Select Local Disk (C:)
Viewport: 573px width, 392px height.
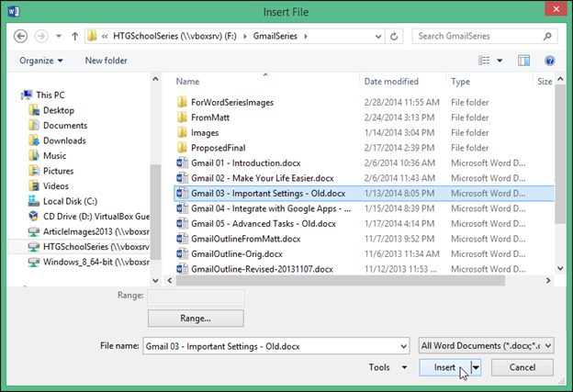pos(62,201)
